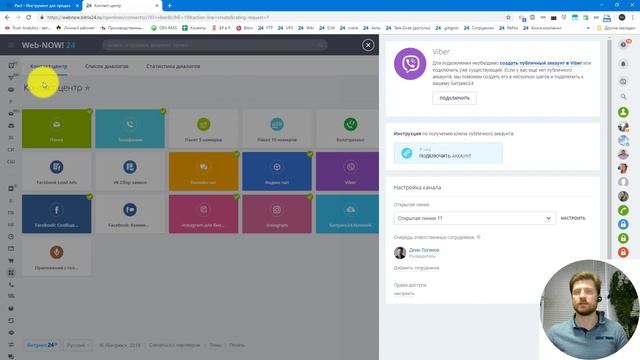
Task: Add Contact center page to favorites star
Action: 87,88
